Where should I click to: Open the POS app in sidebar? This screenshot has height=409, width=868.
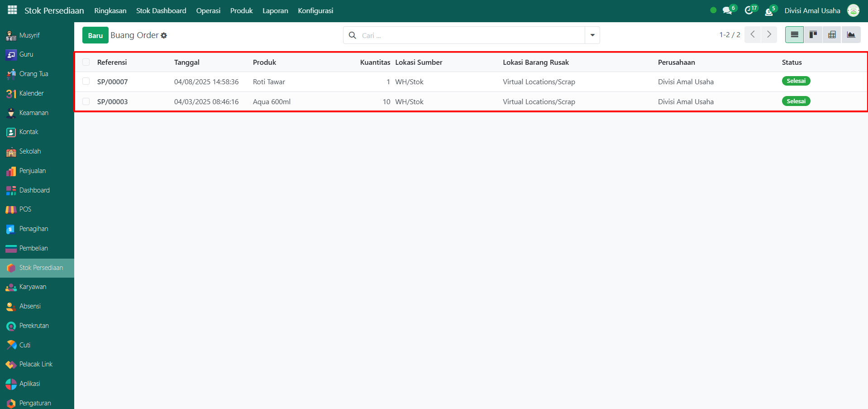coord(25,209)
